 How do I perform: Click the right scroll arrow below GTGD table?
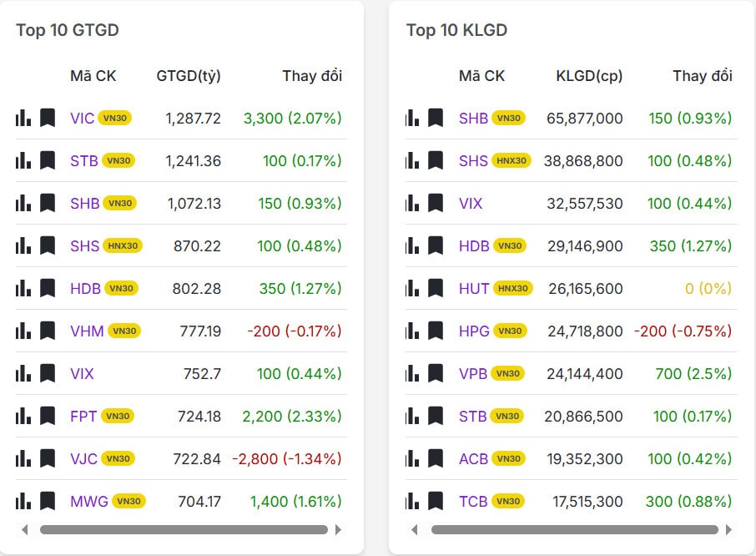coord(338,529)
